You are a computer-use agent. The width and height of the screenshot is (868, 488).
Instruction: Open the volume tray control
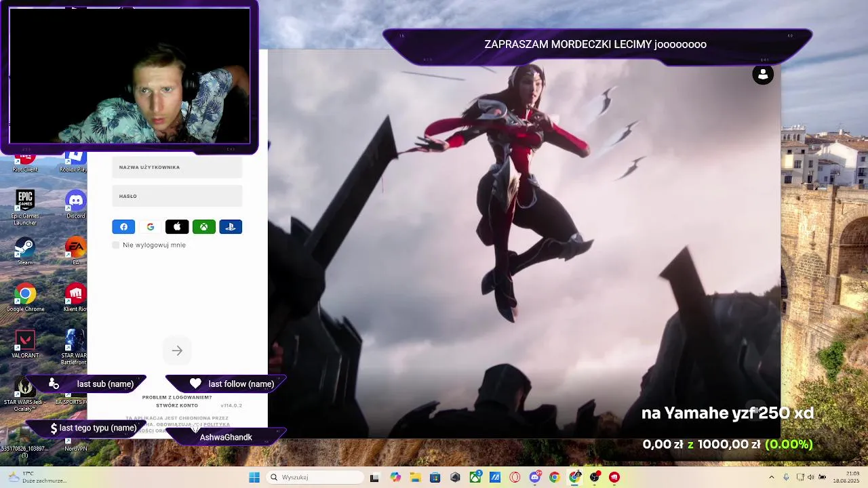tap(810, 477)
